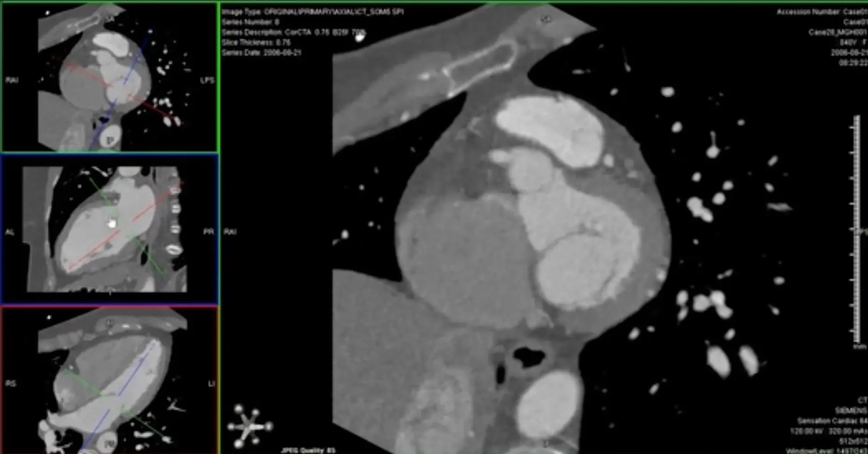The height and width of the screenshot is (454, 868).
Task: Click the Series Description overlay text
Action: coord(293,32)
